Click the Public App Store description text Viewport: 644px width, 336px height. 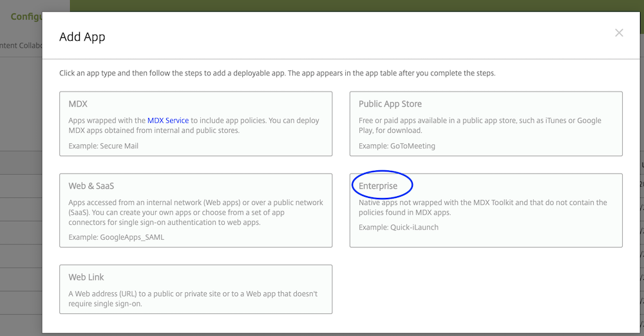point(480,125)
